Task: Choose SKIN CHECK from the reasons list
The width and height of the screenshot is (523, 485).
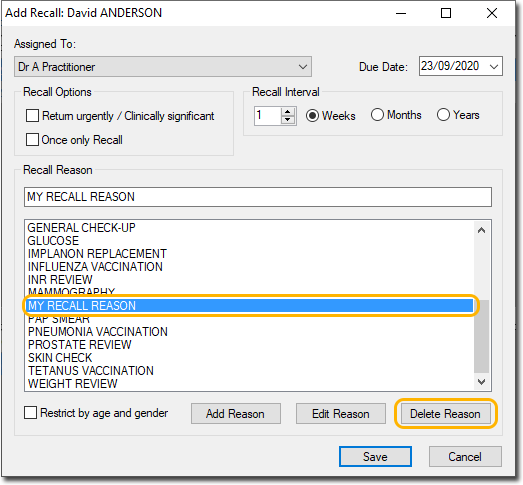Action: click(x=60, y=358)
